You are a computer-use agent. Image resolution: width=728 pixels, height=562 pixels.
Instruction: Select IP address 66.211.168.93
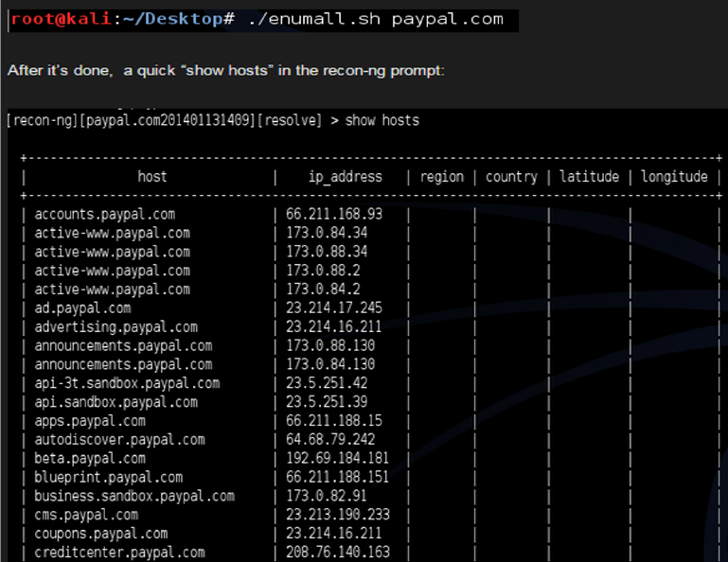(x=334, y=214)
